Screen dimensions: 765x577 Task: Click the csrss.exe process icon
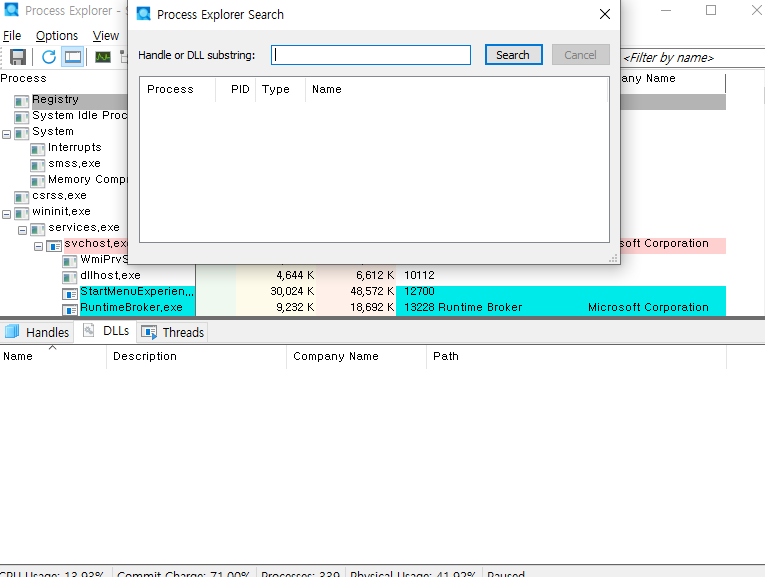point(22,196)
